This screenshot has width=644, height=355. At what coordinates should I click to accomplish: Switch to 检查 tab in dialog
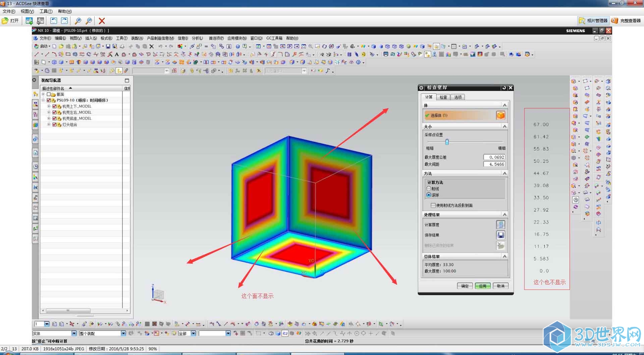click(x=443, y=97)
